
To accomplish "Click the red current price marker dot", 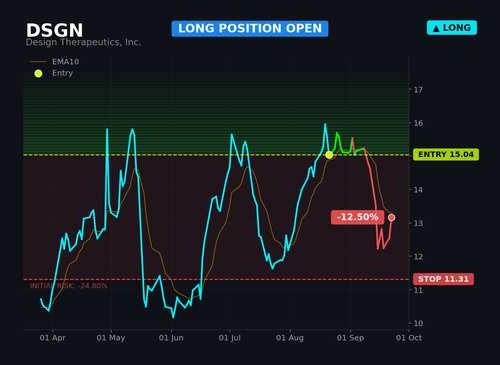I will (391, 218).
